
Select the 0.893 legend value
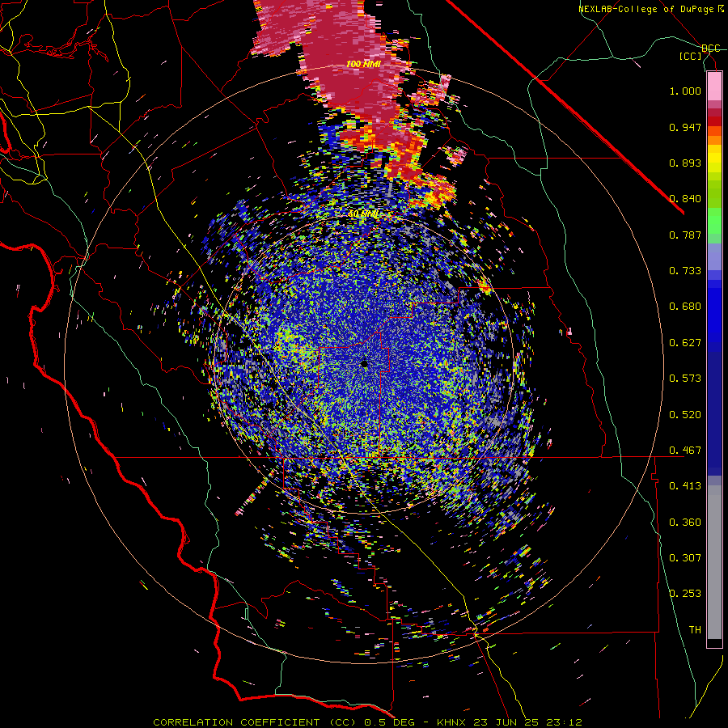[685, 163]
